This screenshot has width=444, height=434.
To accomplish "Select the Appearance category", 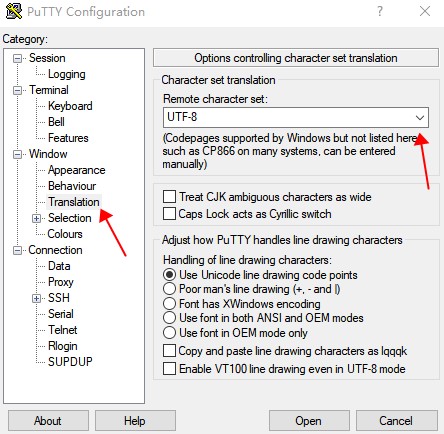I will (x=77, y=170).
